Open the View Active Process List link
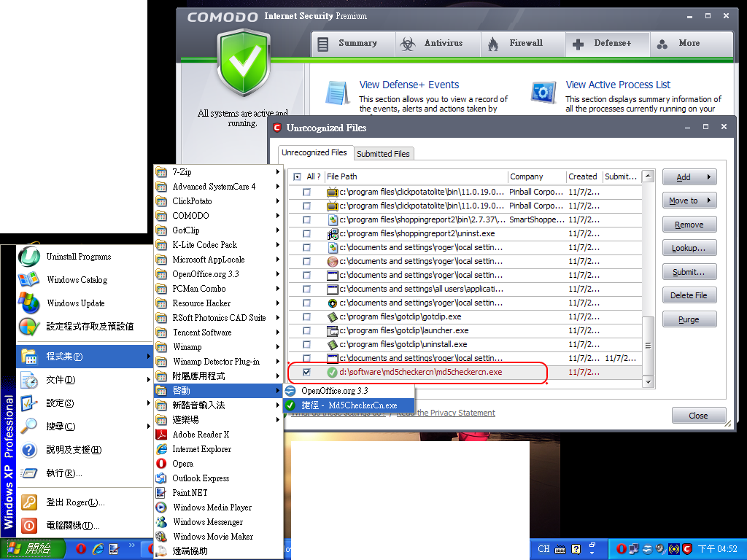Image resolution: width=747 pixels, height=560 pixels. coord(618,85)
